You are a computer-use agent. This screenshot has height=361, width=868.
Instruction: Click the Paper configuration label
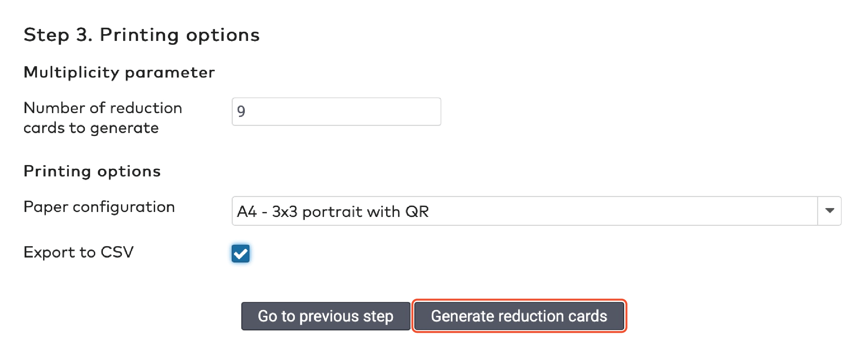[99, 207]
